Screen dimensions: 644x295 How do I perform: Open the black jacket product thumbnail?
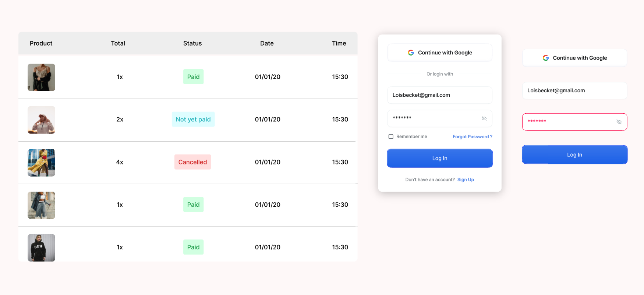pyautogui.click(x=41, y=77)
